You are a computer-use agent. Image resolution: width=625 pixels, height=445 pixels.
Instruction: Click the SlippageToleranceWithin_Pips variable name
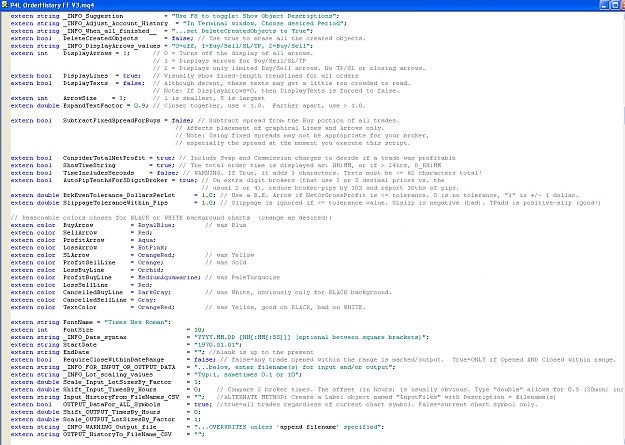coord(115,203)
